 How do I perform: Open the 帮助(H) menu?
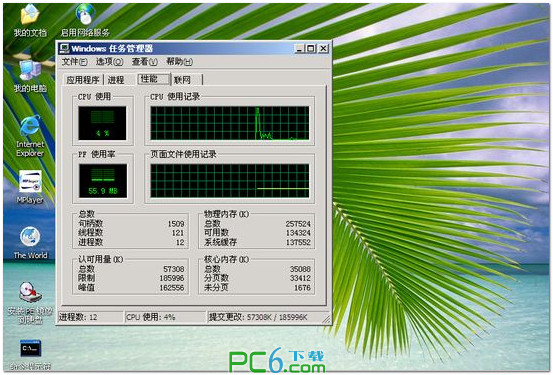(x=179, y=62)
